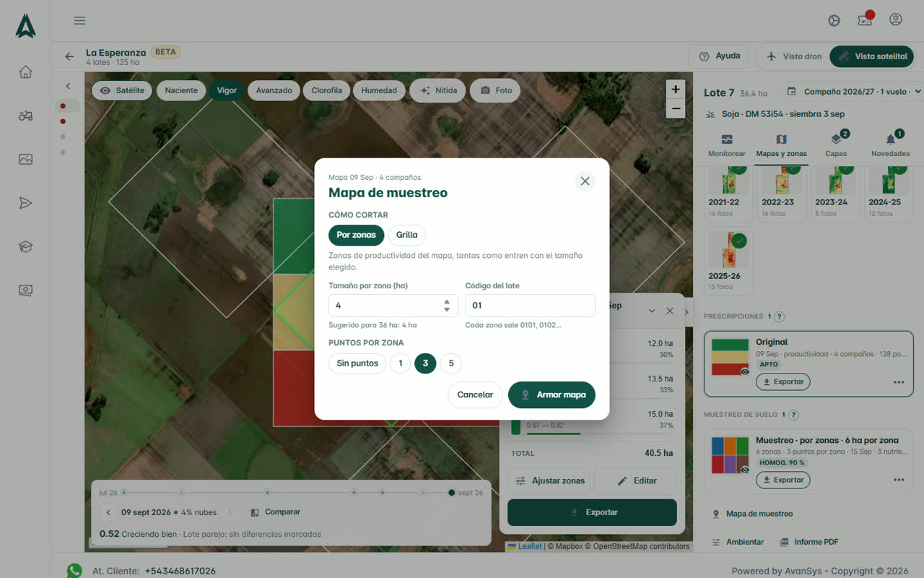Viewport: 924px width, 578px height.
Task: Click the Armar mapa button
Action: (552, 395)
